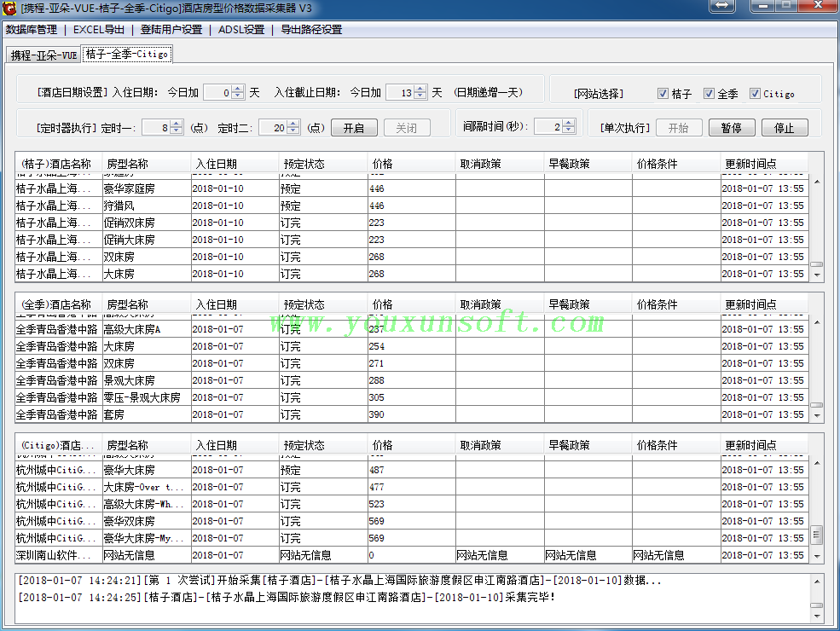Select the 促销大床房 row
840x631 pixels.
click(x=411, y=240)
